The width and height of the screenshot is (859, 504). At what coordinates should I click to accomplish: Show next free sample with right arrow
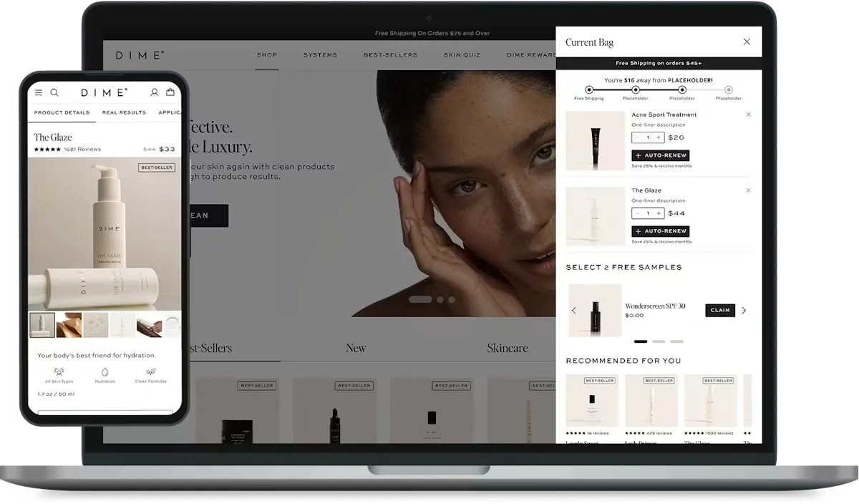pos(744,310)
